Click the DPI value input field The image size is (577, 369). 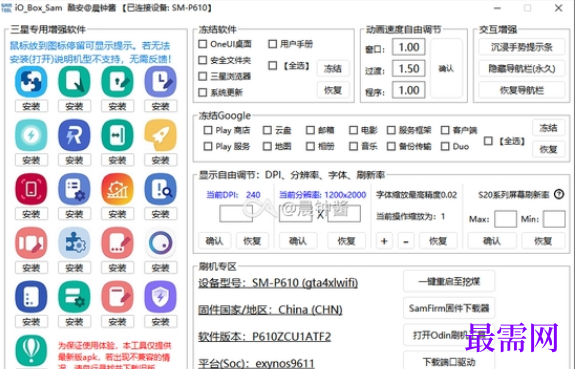236,214
